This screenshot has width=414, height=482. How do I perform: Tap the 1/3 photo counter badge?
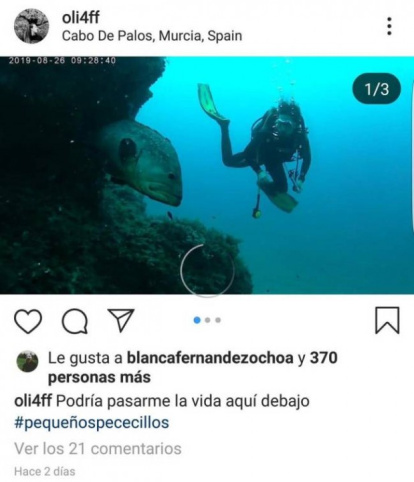(x=377, y=89)
